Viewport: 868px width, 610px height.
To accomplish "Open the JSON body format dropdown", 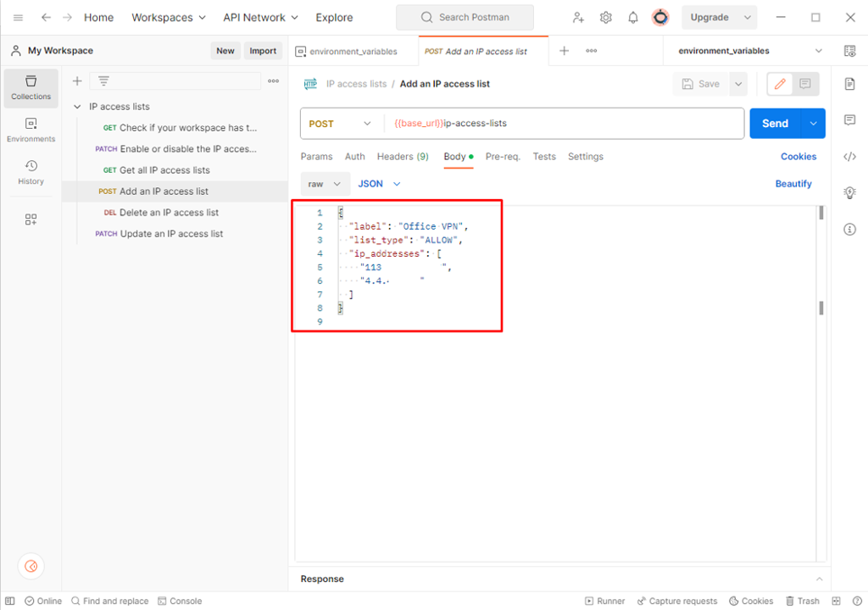I will pos(379,184).
